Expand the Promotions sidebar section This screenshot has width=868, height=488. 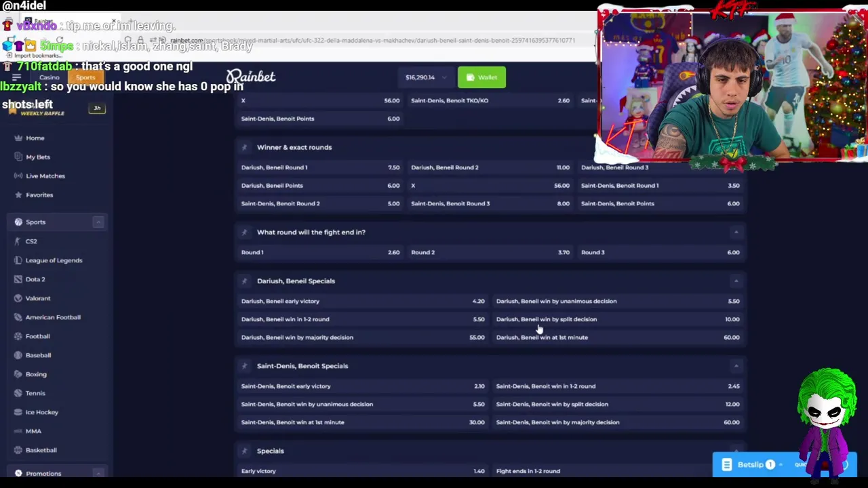pos(98,473)
